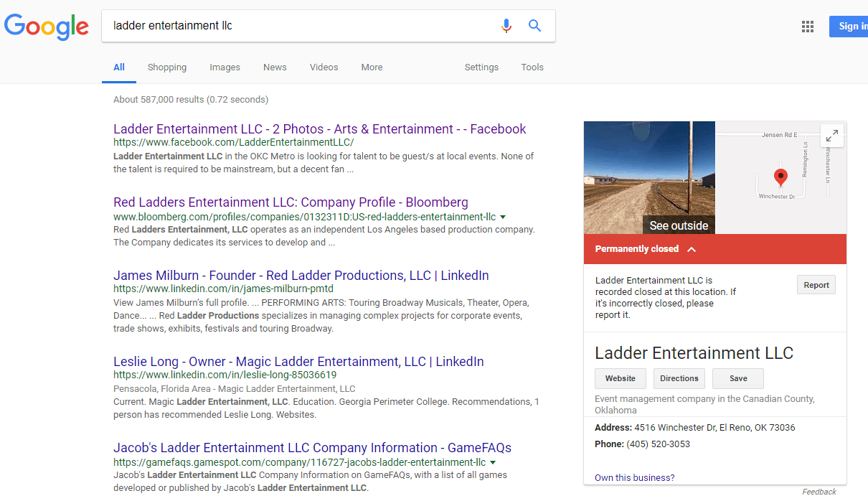Click the linkedin.com/in/leslie-long-85036619 URL text
This screenshot has height=501, width=868.
pyautogui.click(x=225, y=375)
